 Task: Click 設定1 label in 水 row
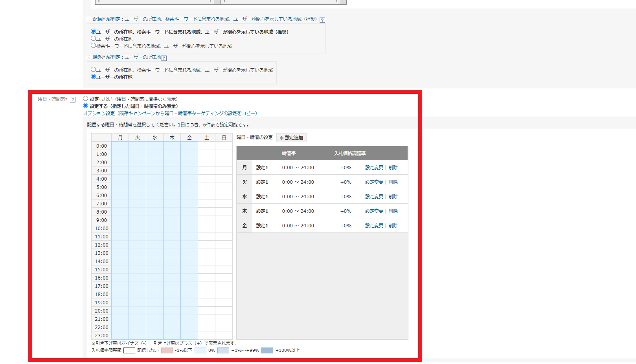coord(262,197)
